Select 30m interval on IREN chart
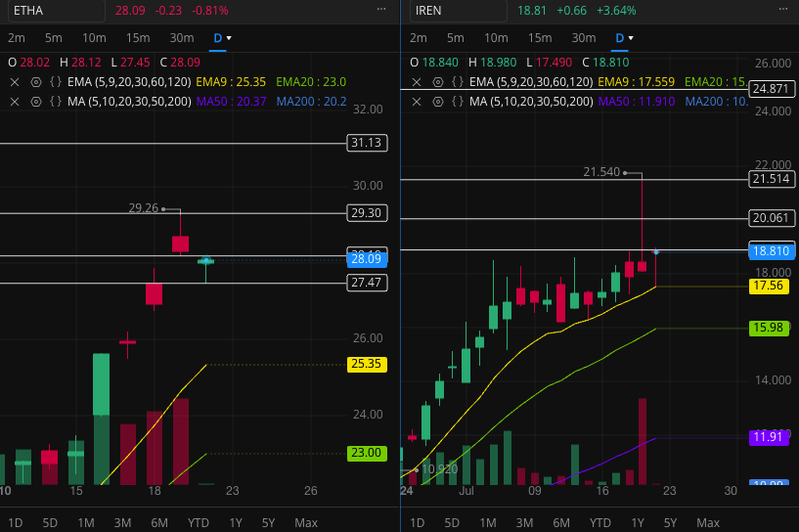This screenshot has width=799, height=532. [x=584, y=38]
